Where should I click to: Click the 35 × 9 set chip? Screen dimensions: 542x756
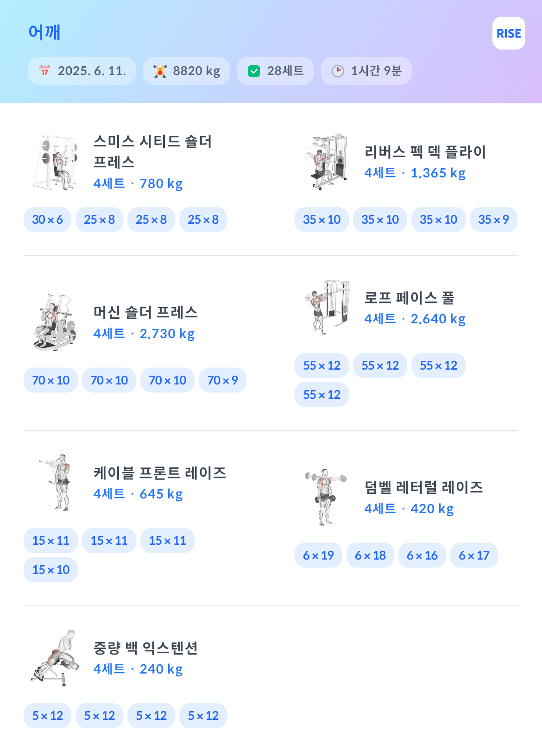pyautogui.click(x=493, y=220)
